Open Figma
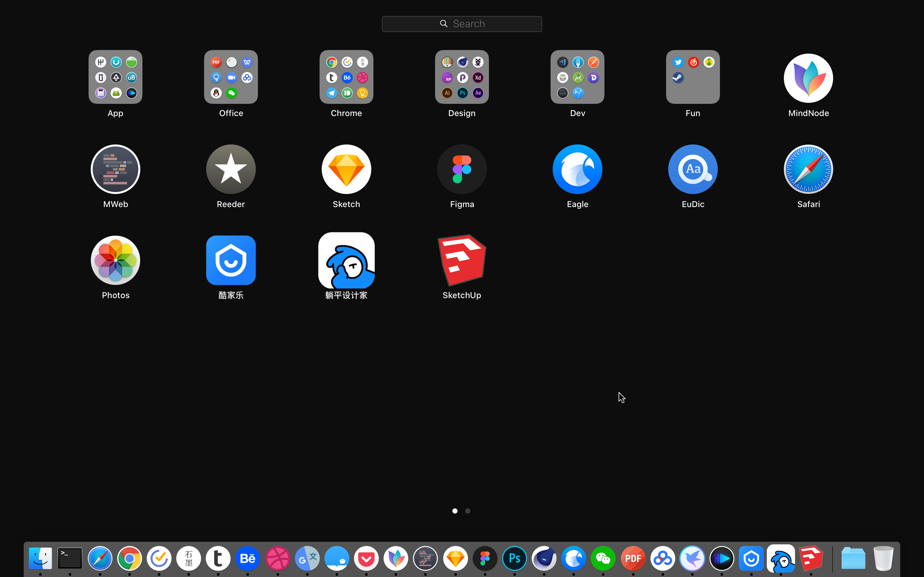Viewport: 924px width, 577px height. click(x=462, y=169)
